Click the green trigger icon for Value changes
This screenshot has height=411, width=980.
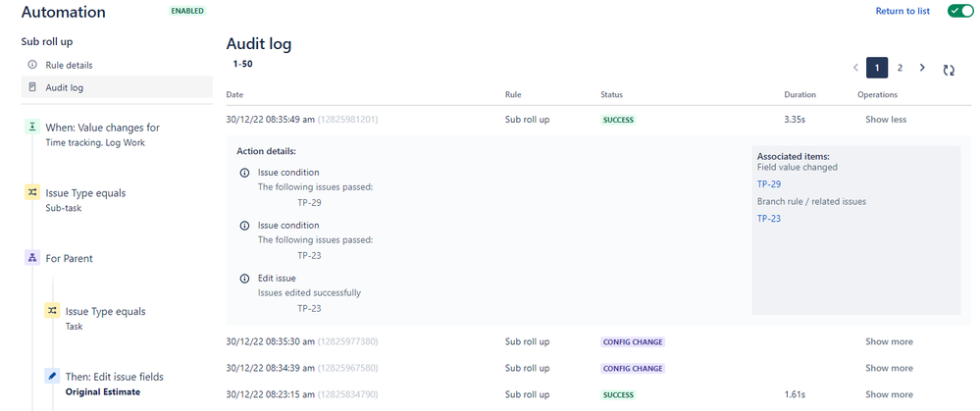point(32,127)
